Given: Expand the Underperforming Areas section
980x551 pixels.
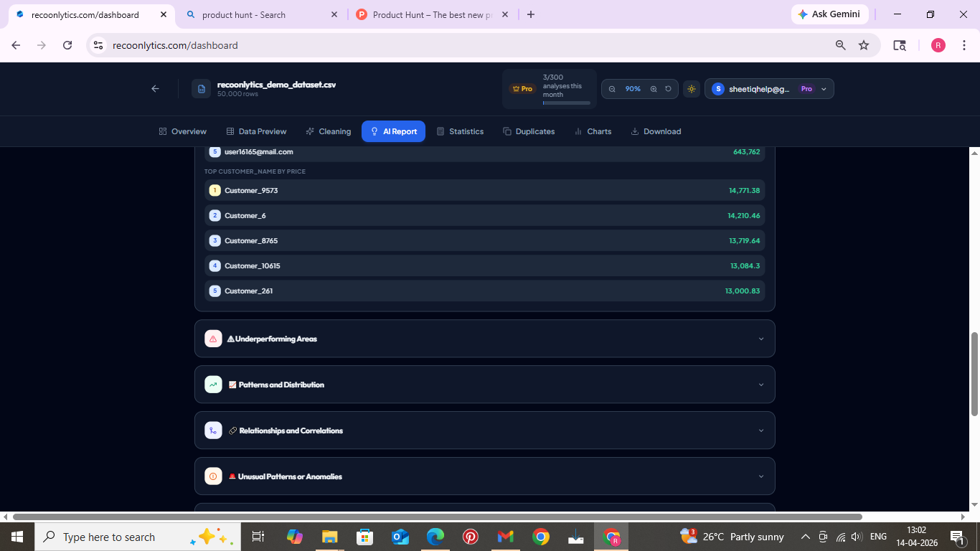Looking at the screenshot, I should (x=485, y=339).
